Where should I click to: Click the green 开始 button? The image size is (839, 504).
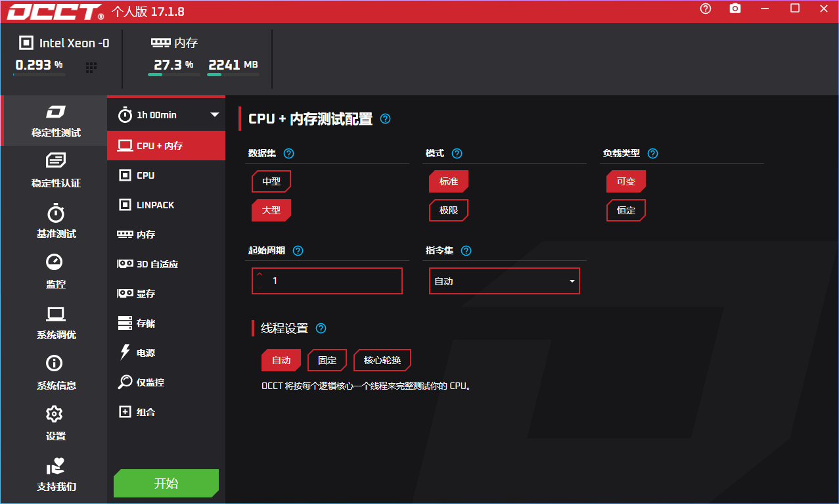click(166, 483)
